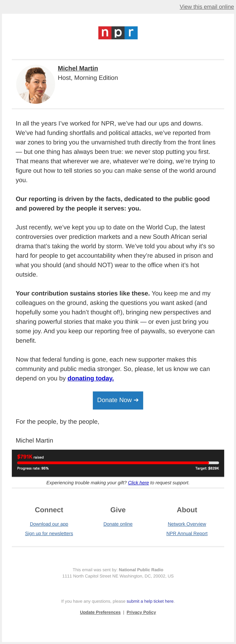Click the Give section heading
236x644 pixels.
(x=118, y=510)
